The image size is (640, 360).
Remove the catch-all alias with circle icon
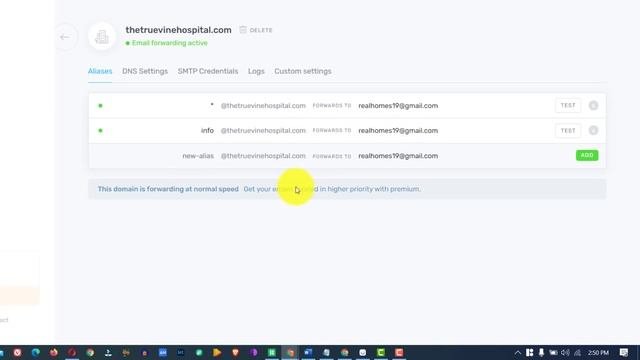click(593, 106)
